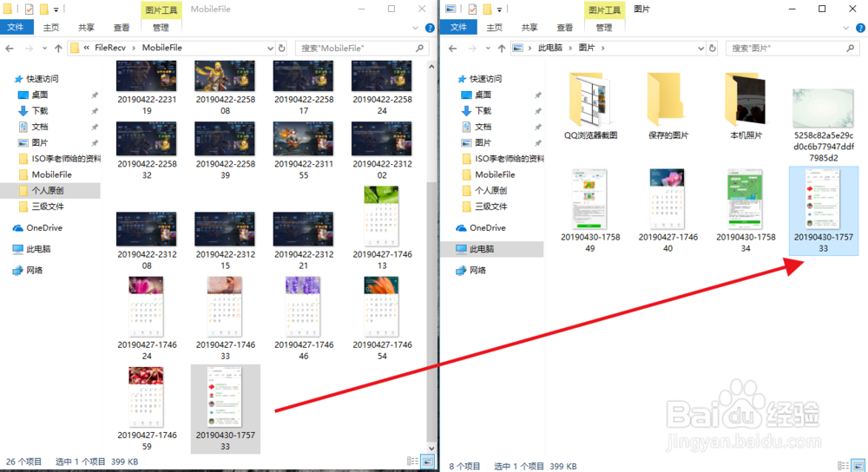868x472 pixels.
Task: Expand address history dropdown in 图片 window
Action: [x=700, y=48]
